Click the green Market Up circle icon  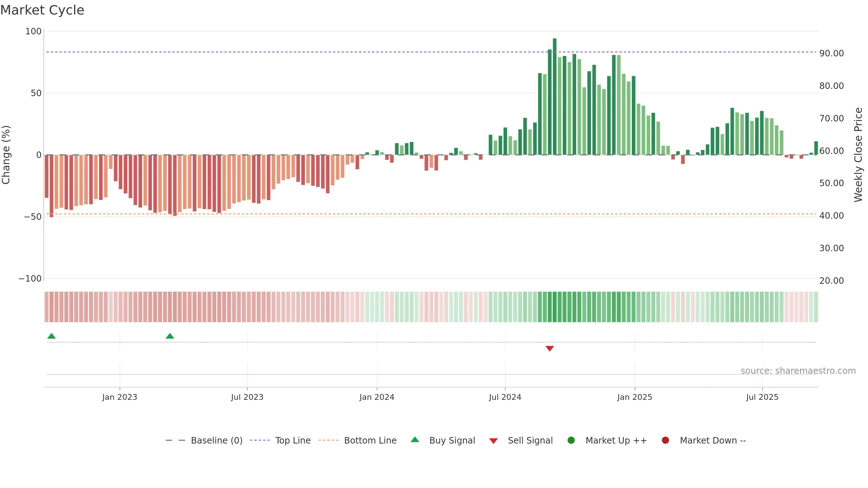pyautogui.click(x=571, y=440)
